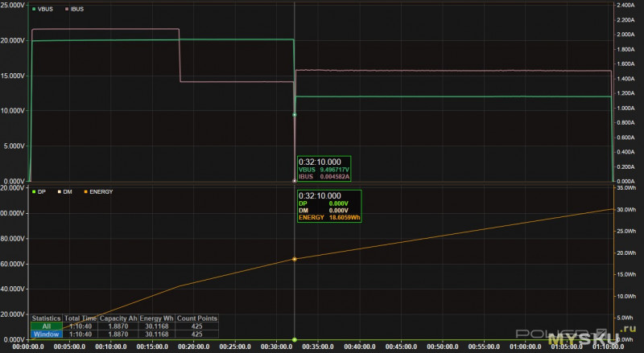Click the IBUS cursor point at zero

(x=295, y=181)
